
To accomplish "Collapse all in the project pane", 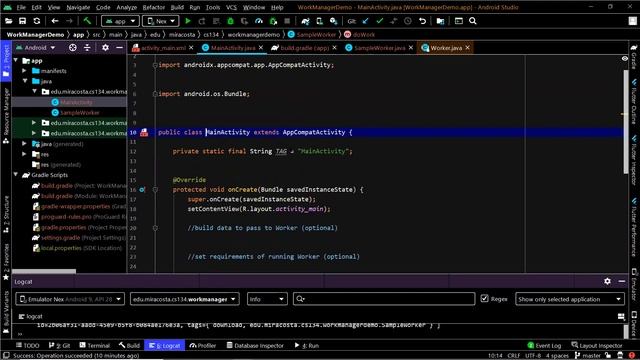I will point(87,48).
